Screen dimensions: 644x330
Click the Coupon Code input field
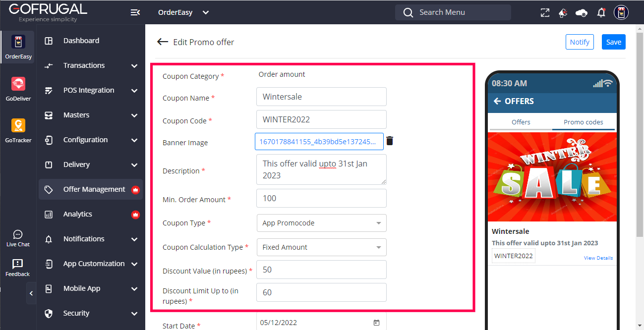click(x=321, y=119)
